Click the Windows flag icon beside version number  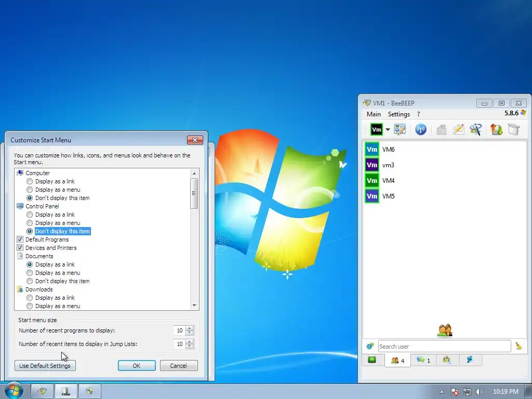523,113
